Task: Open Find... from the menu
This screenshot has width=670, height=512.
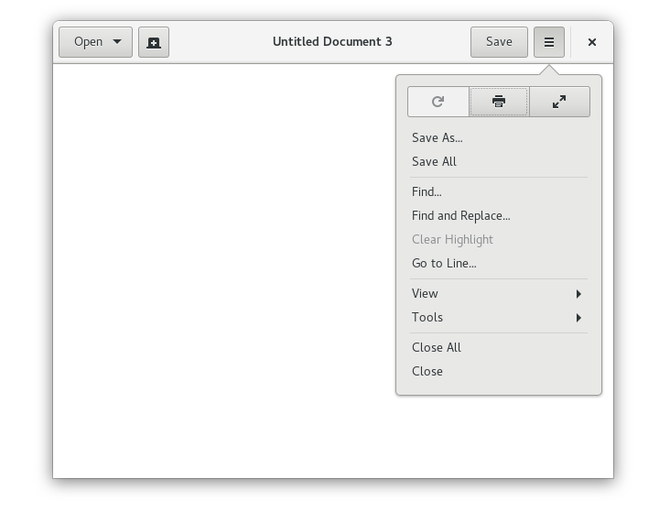Action: point(499,191)
